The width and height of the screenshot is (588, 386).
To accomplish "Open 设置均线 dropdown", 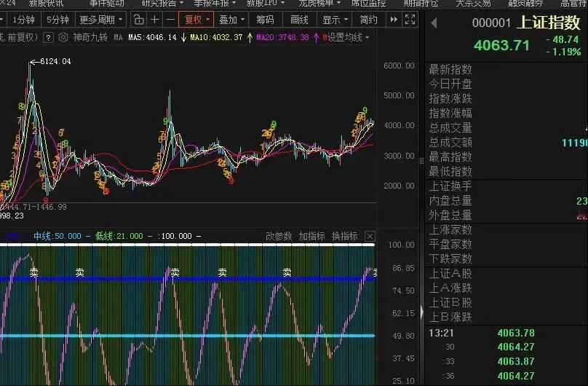I will pos(348,38).
